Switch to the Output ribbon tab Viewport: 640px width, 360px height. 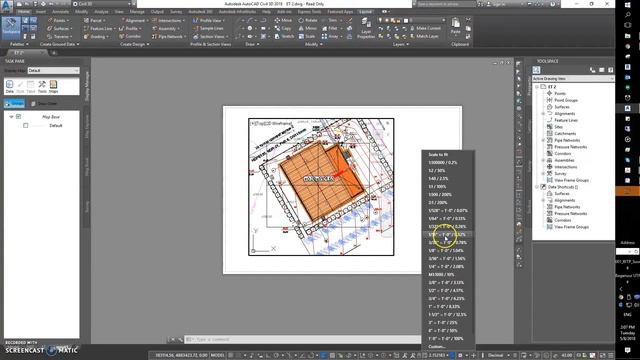157,11
